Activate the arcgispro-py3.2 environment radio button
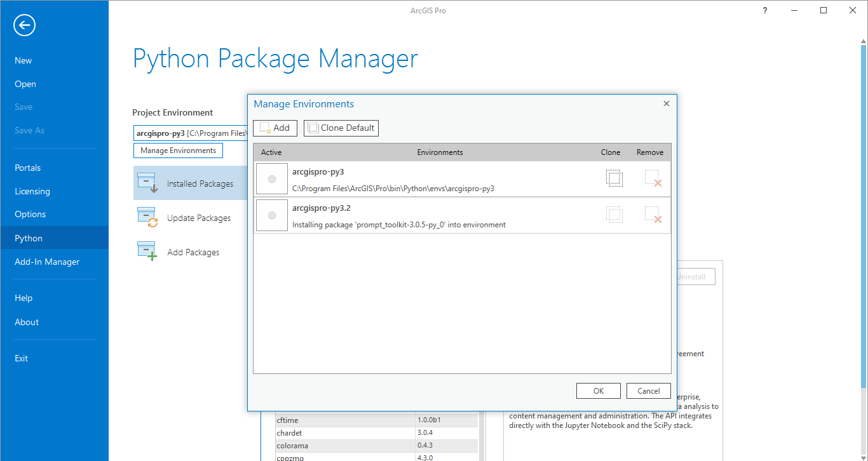Image resolution: width=868 pixels, height=461 pixels. coord(272,215)
